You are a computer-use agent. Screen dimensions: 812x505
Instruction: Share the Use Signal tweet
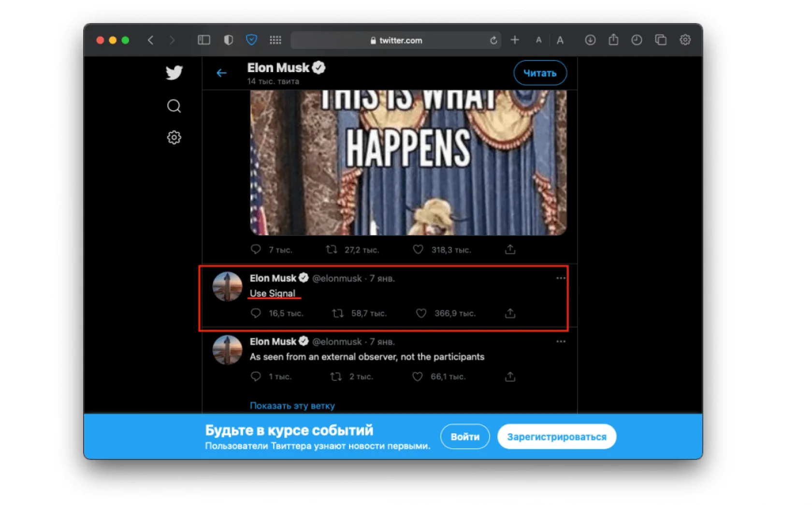pyautogui.click(x=510, y=313)
